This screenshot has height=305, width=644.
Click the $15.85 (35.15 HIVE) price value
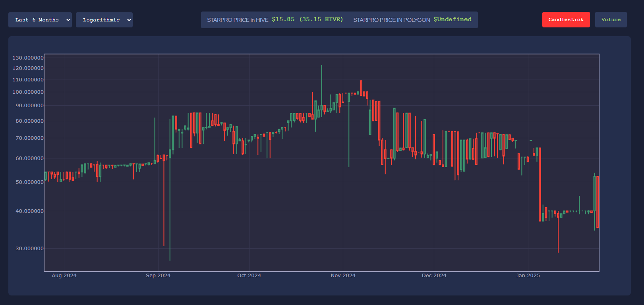[307, 19]
